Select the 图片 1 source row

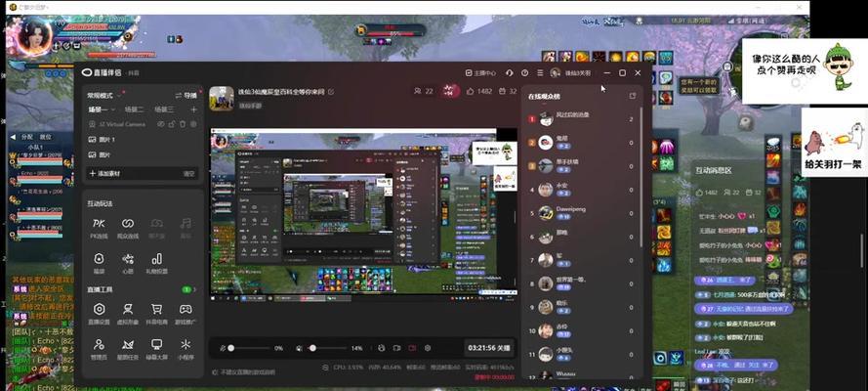coord(143,140)
